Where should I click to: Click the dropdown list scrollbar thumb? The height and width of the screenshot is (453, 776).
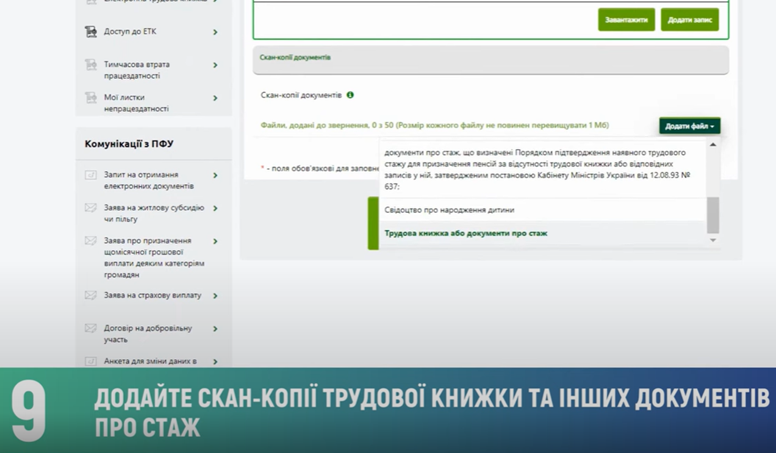point(713,212)
